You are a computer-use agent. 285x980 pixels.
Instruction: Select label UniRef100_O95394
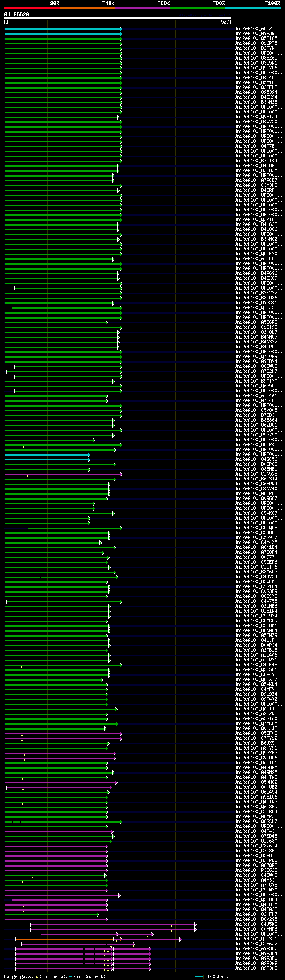tap(256, 92)
